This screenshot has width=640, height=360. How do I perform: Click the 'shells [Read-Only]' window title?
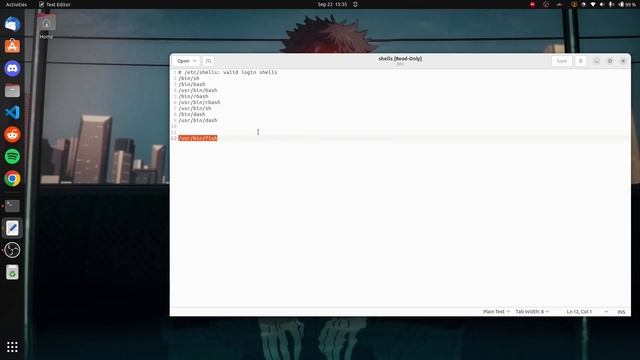pos(400,59)
